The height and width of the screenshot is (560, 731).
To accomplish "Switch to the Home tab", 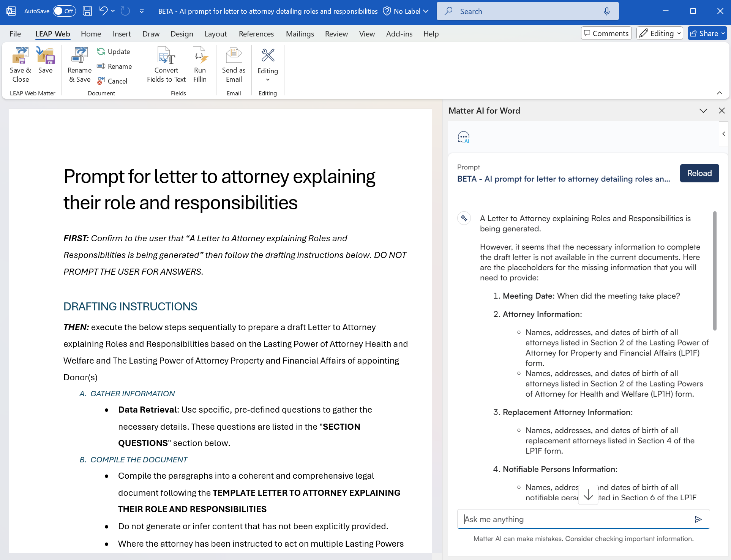I will coord(91,34).
